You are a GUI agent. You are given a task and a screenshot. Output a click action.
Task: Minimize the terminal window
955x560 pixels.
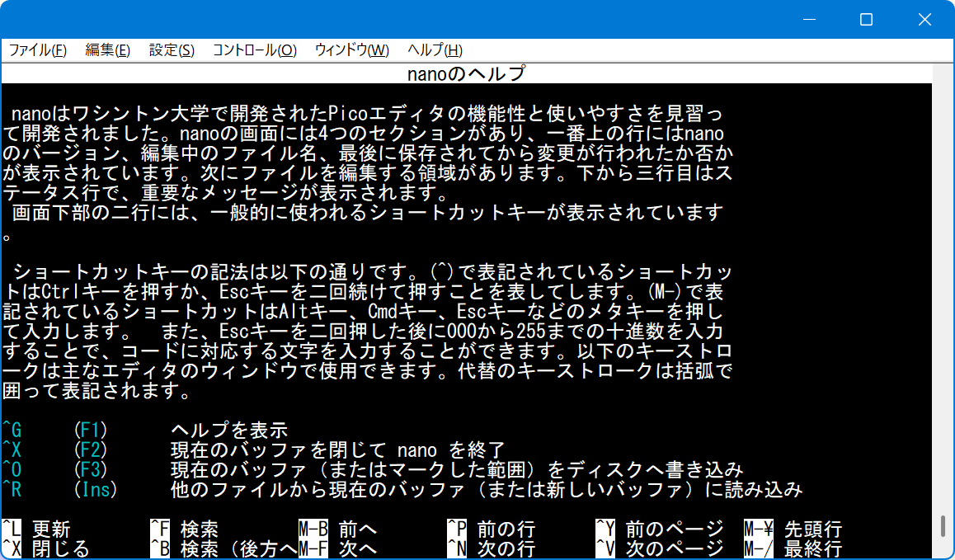(809, 20)
